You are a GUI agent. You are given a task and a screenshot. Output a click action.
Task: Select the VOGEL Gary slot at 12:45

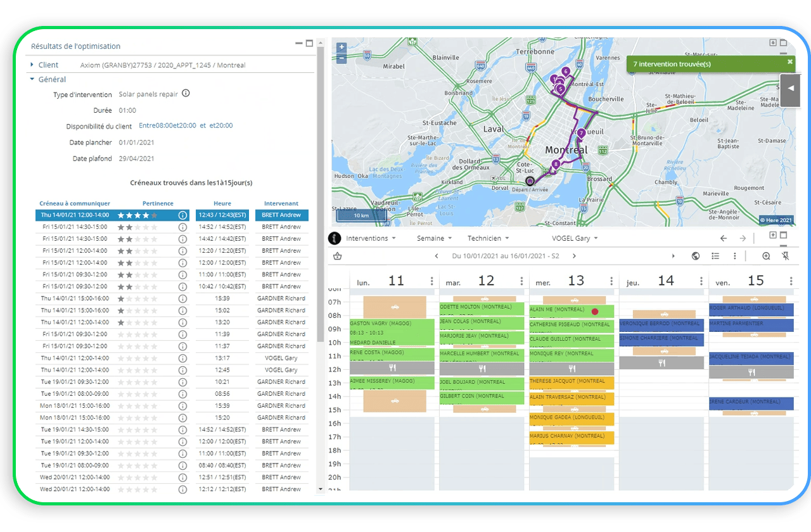click(x=172, y=370)
